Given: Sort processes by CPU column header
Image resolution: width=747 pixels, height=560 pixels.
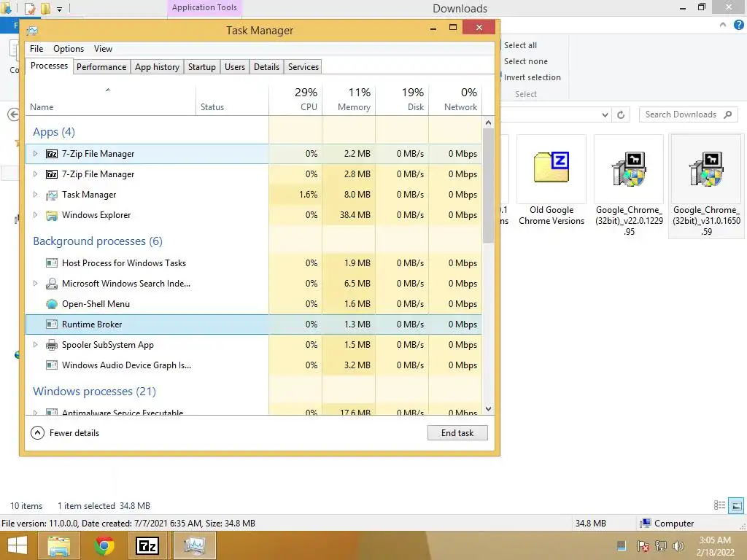Looking at the screenshot, I should click(295, 99).
